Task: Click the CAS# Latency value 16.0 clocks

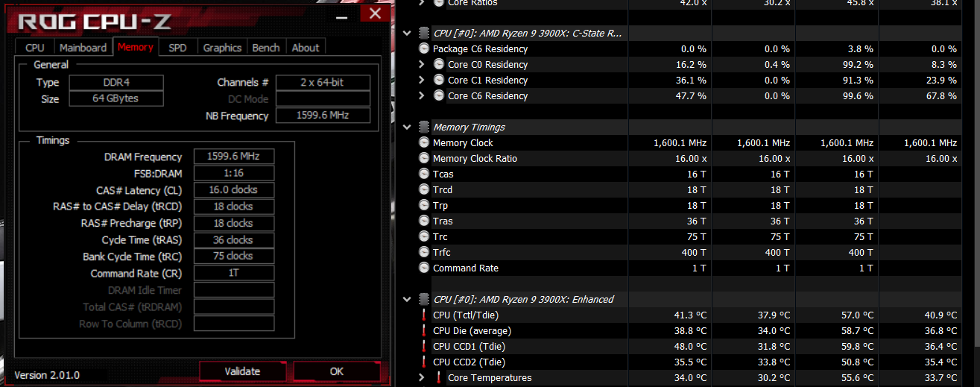Action: click(234, 189)
